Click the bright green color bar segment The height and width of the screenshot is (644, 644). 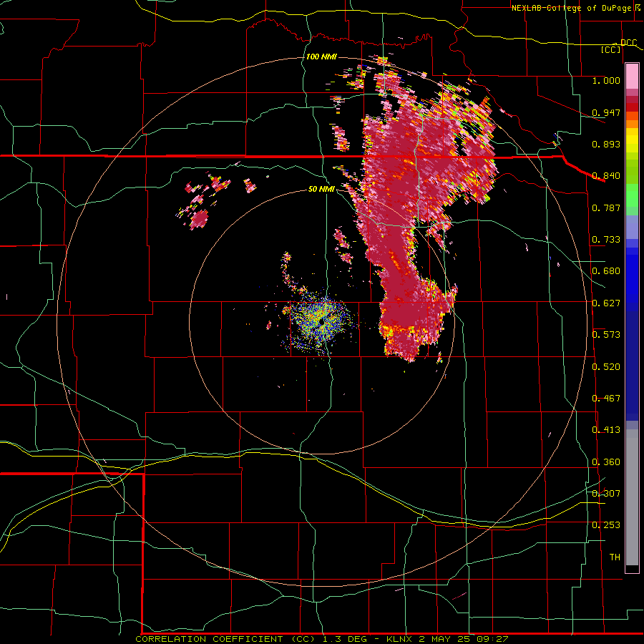[632, 195]
